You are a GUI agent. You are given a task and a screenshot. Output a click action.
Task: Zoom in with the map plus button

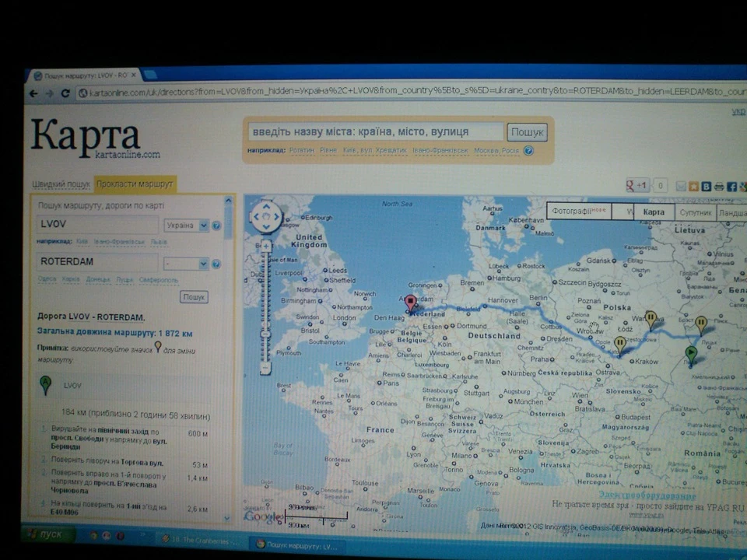point(266,247)
